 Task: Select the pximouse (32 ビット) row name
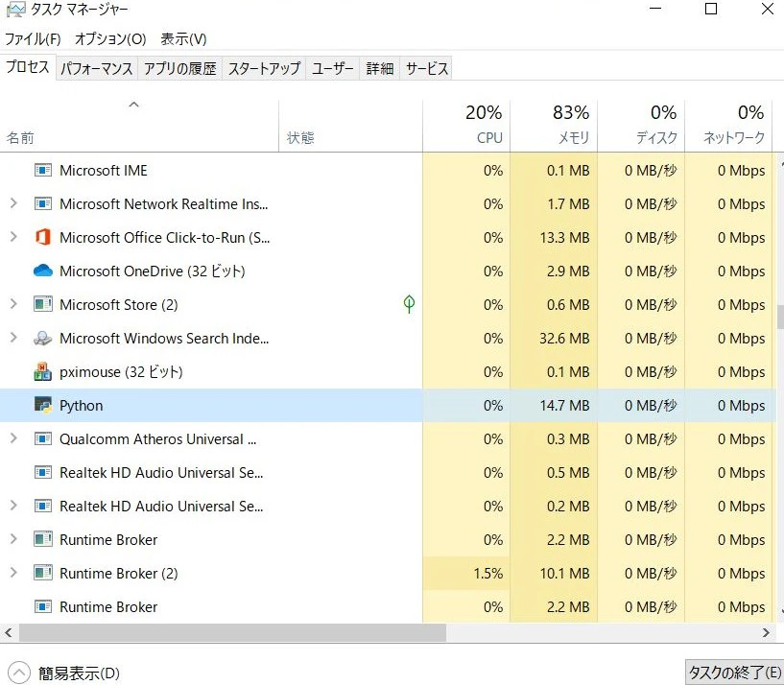[122, 372]
